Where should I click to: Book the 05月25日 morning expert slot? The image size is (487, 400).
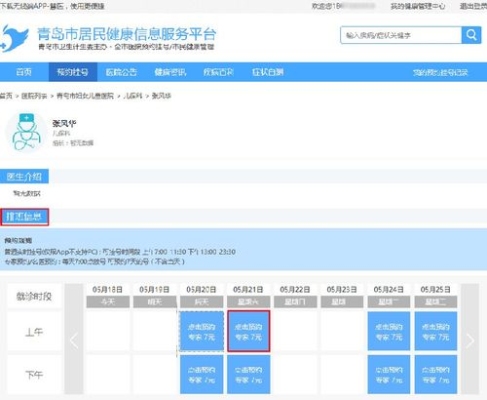click(436, 331)
